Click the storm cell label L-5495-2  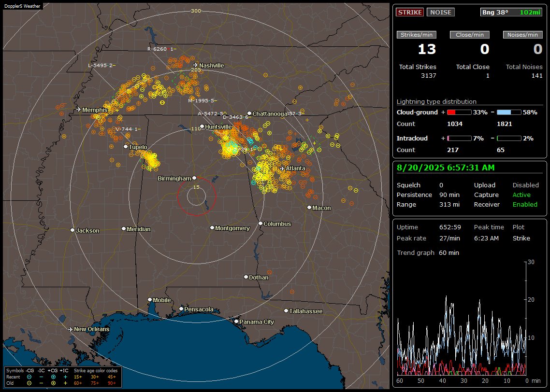[x=101, y=65]
